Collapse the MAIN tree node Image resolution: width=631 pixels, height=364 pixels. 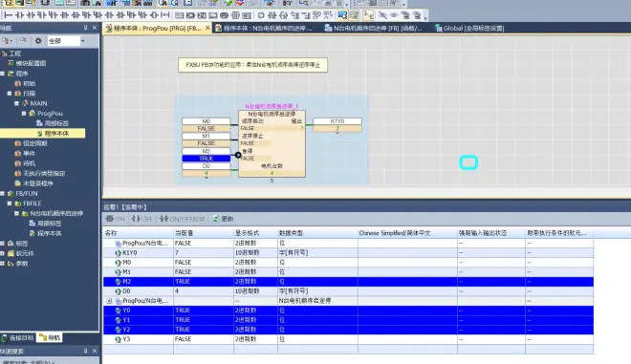point(17,103)
